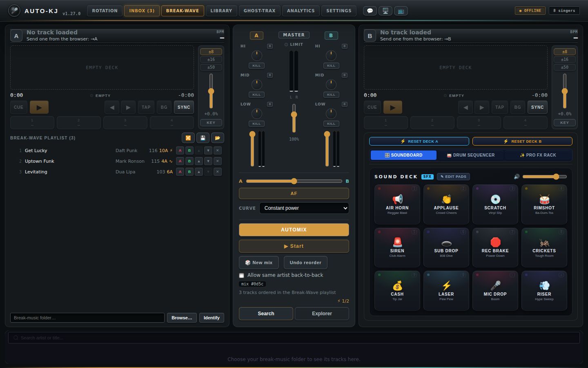Trigger the Rec Brake pad
This screenshot has width=588, height=368.
tap(495, 248)
